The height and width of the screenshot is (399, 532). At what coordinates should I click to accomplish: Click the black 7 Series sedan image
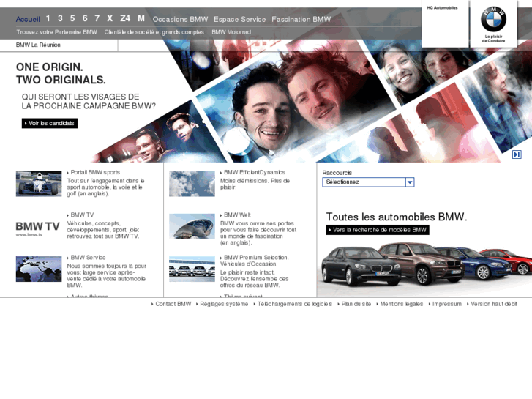[359, 266]
